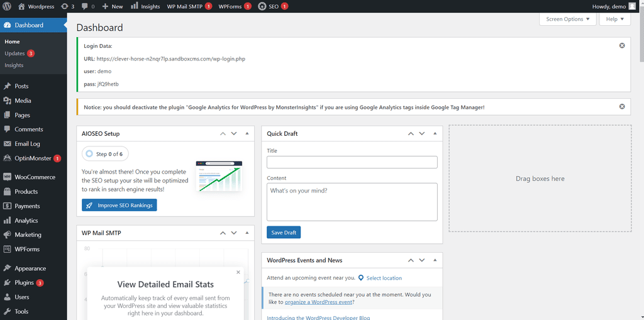Click the Improve SEO Rankings button
The image size is (644, 320).
coord(119,205)
